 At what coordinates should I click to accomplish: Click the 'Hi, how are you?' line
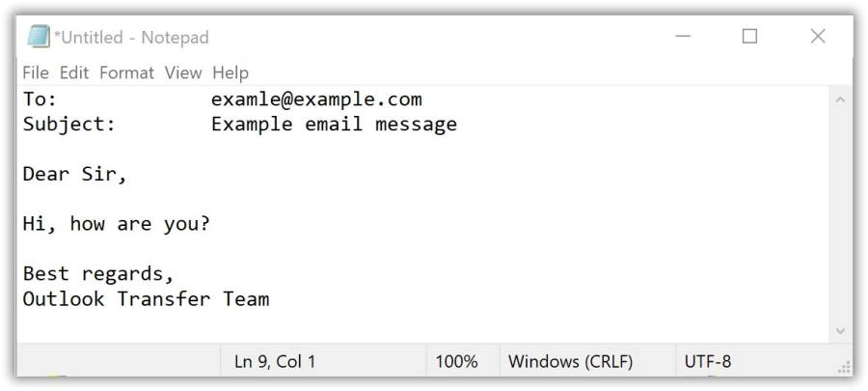117,224
